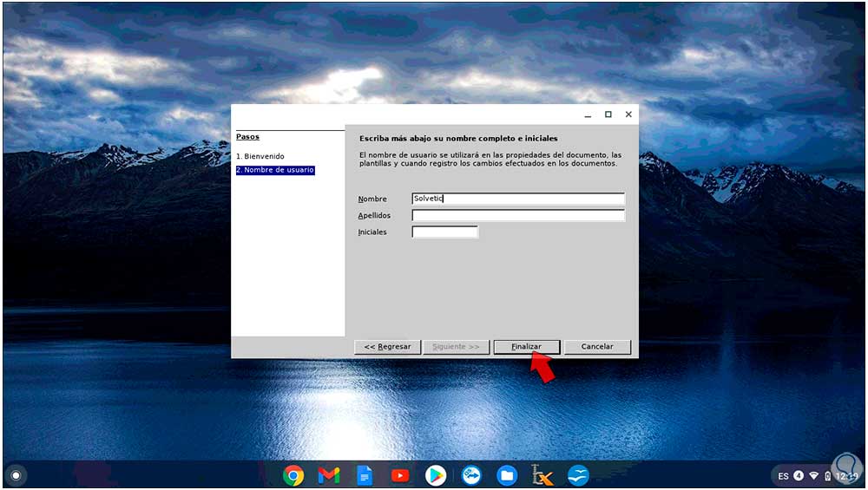Open Google Chrome from the shelf

click(293, 475)
